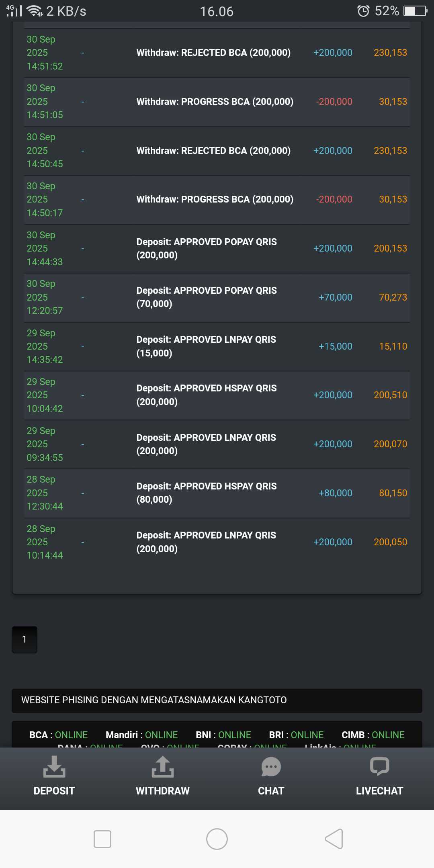Open the website phishing announcement banner
This screenshot has width=434, height=868.
[217, 700]
